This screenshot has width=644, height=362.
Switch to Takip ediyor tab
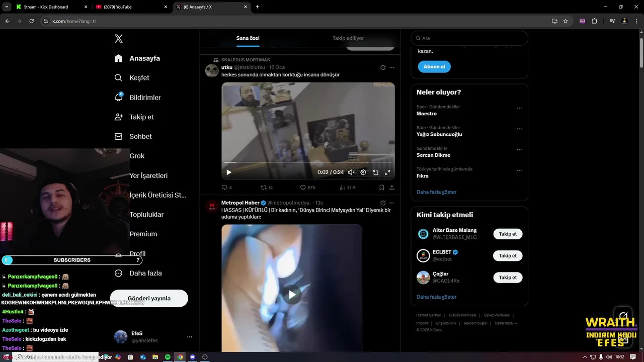click(348, 38)
